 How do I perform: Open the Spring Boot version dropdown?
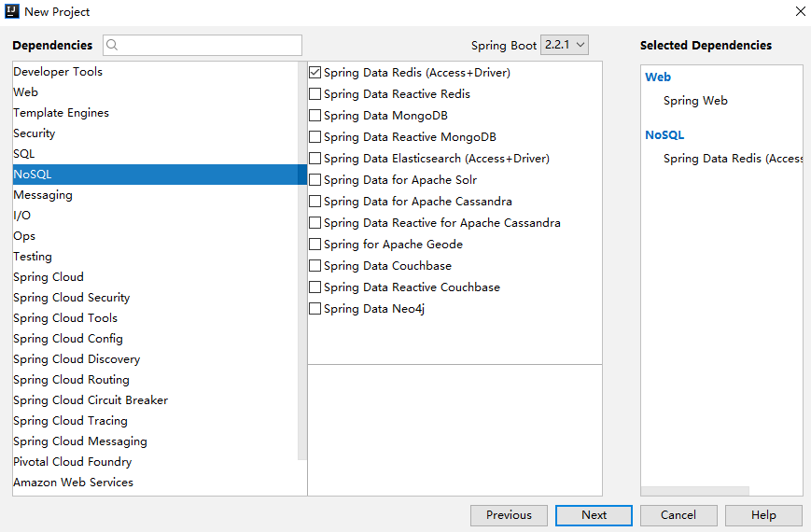coord(565,45)
